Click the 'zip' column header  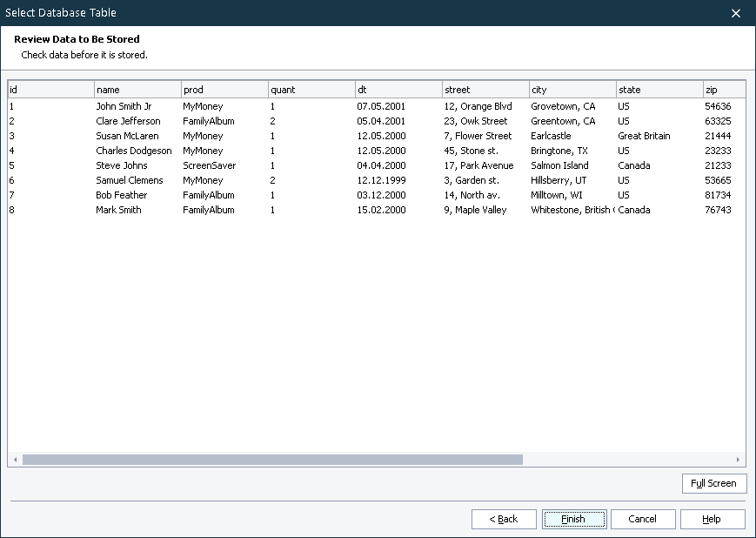pyautogui.click(x=724, y=90)
